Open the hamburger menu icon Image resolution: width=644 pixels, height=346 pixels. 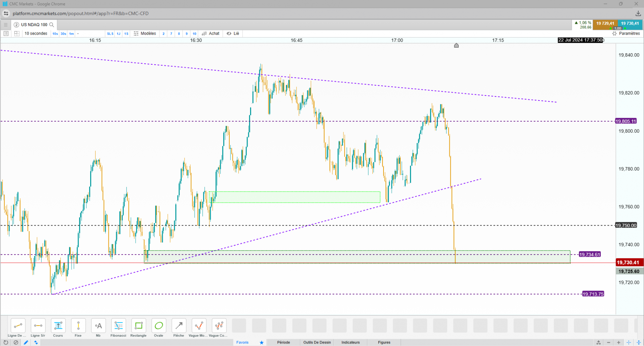(6, 25)
